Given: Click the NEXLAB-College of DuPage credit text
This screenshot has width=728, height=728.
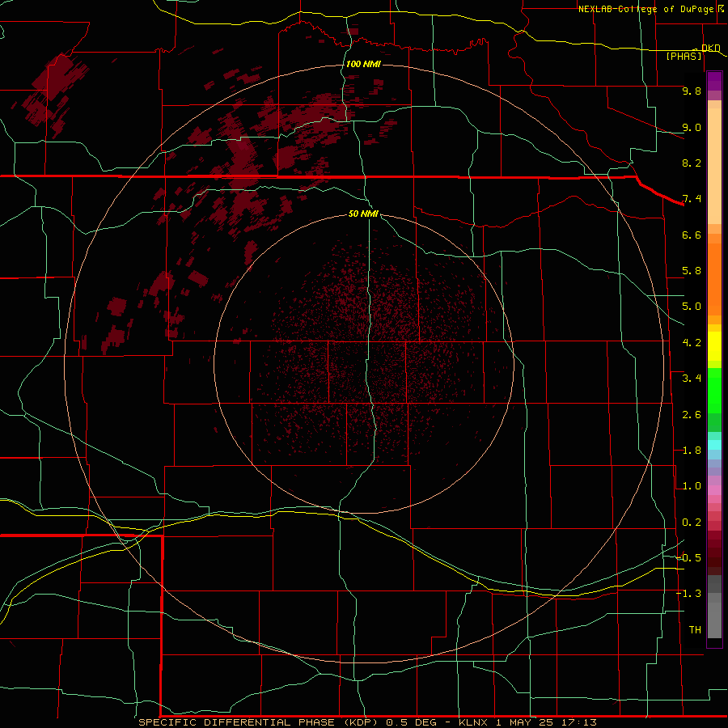Looking at the screenshot, I should (x=645, y=9).
